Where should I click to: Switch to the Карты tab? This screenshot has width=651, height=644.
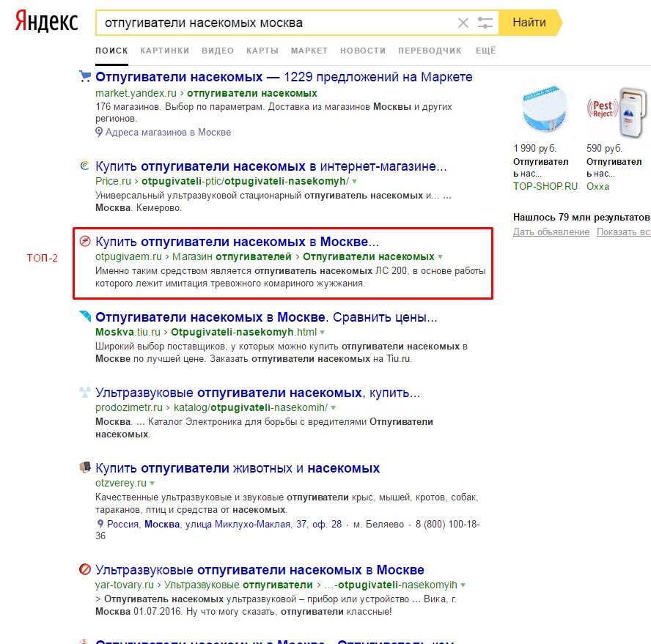coord(262,51)
